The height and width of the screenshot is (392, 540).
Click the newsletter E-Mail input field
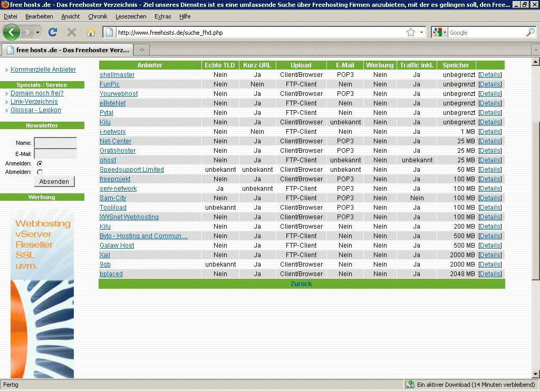(x=55, y=154)
